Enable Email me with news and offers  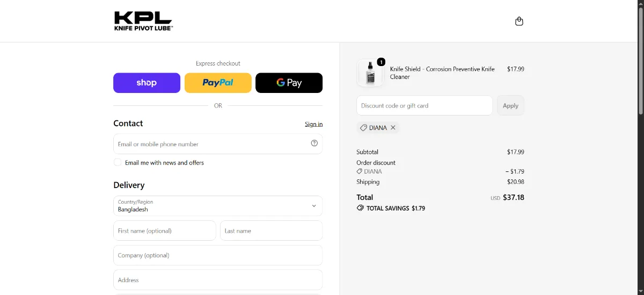pos(118,162)
